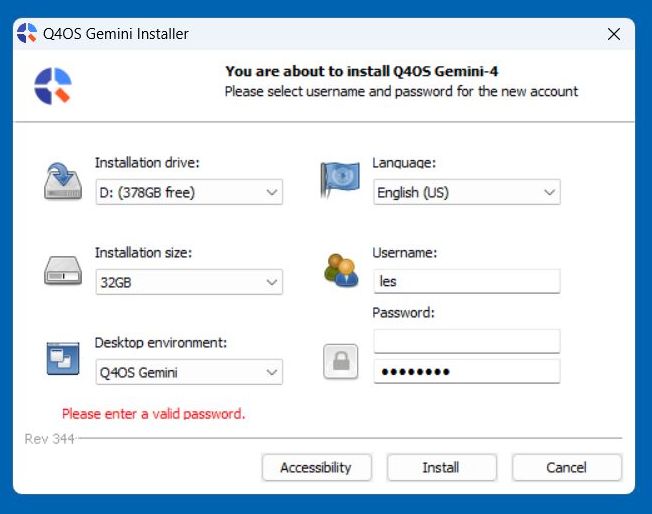Click the 'Rev 344' revision label
The width and height of the screenshot is (652, 514).
[49, 439]
